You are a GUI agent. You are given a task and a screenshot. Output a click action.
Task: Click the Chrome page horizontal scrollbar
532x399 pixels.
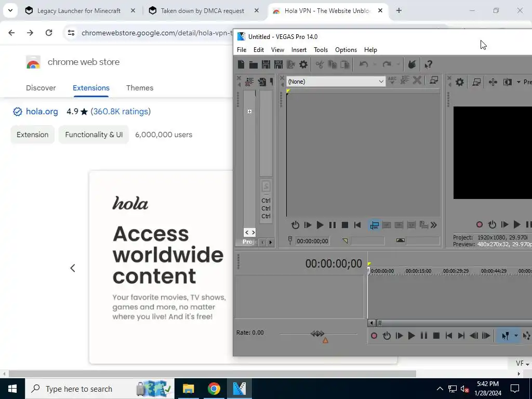[212, 374]
